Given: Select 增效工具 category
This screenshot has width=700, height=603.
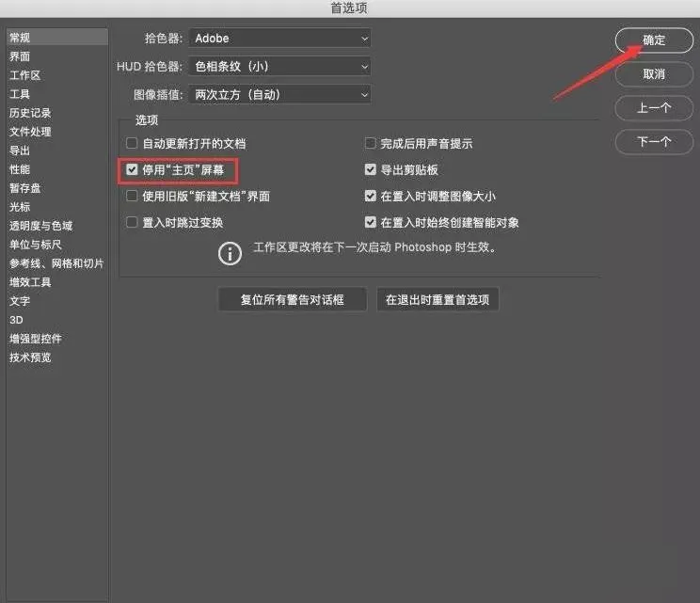Looking at the screenshot, I should pos(30,282).
